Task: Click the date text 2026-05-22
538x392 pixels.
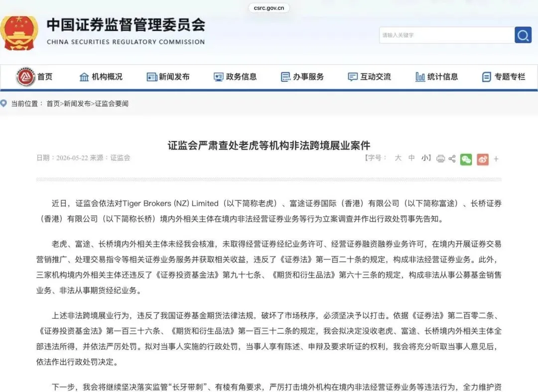Action: click(x=72, y=158)
